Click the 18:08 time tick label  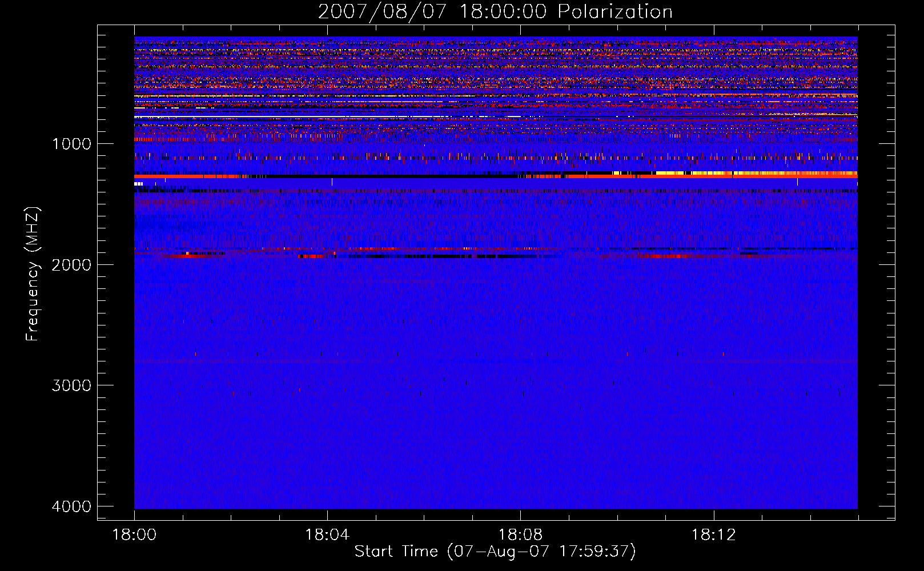point(520,535)
